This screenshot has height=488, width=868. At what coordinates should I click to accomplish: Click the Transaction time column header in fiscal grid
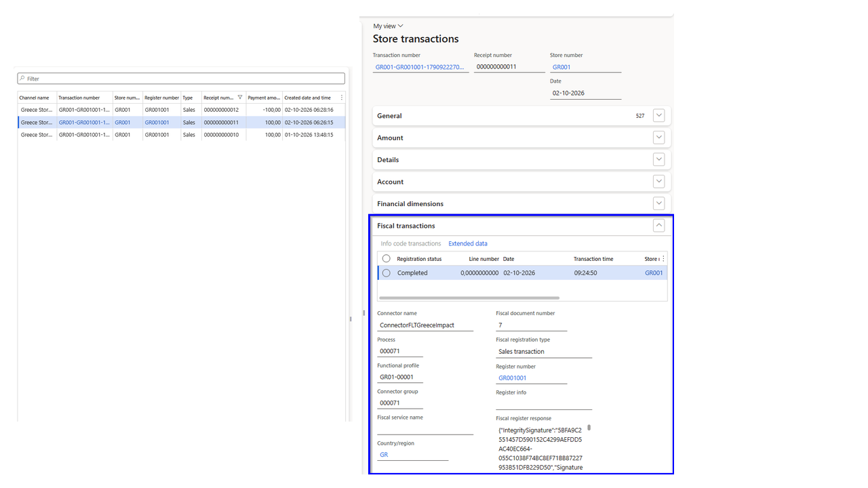click(x=593, y=259)
